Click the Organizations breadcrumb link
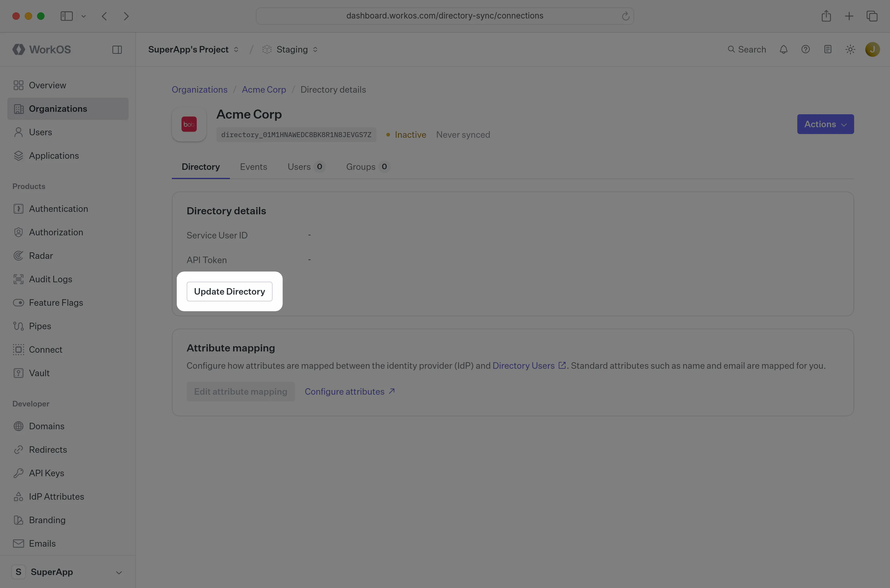The width and height of the screenshot is (890, 588). pyautogui.click(x=200, y=90)
